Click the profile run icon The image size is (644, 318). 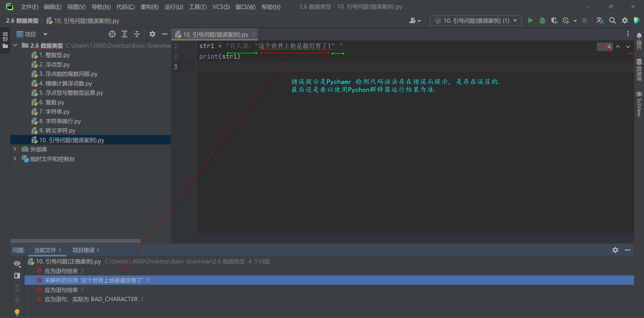[566, 21]
